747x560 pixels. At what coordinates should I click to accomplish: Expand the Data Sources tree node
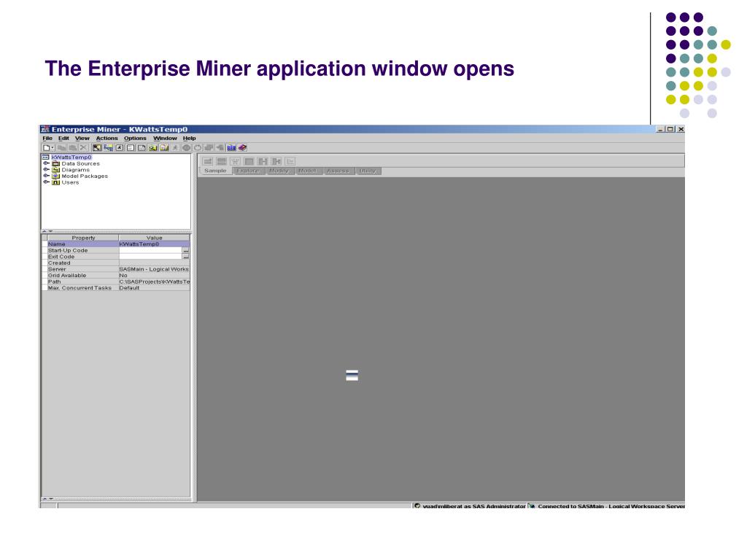pyautogui.click(x=46, y=163)
